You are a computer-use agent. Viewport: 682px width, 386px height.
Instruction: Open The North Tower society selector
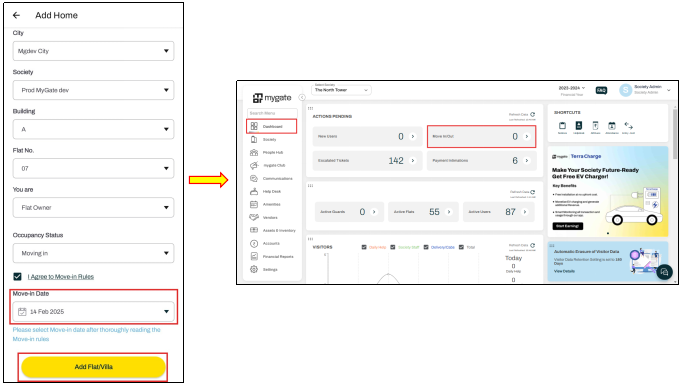(x=341, y=90)
